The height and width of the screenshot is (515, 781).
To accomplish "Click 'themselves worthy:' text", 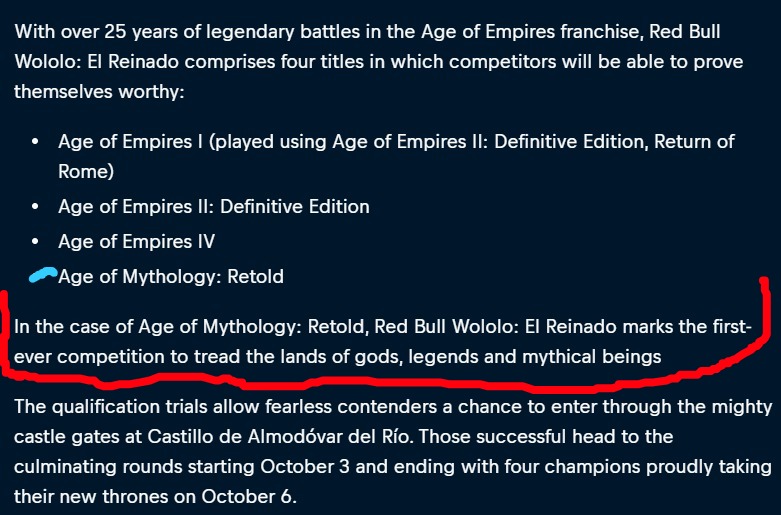I will (99, 92).
